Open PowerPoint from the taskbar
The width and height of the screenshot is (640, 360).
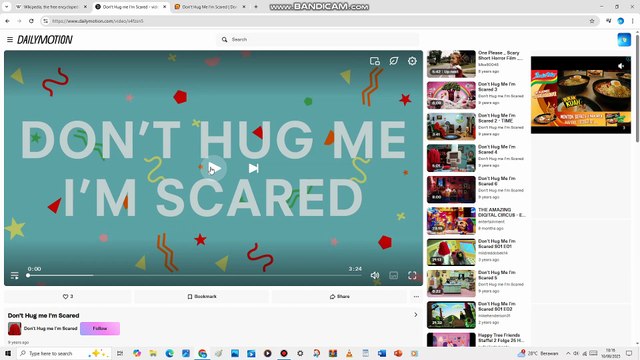pos(398,353)
